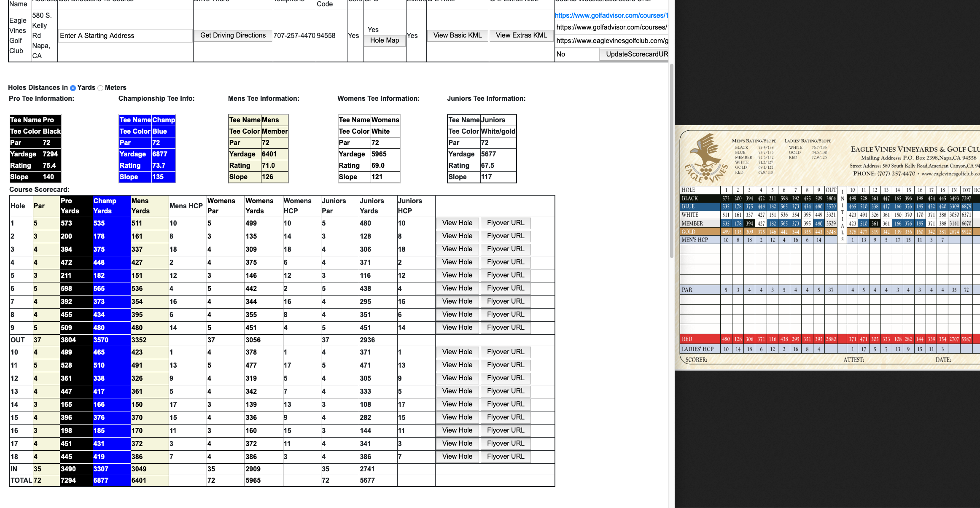View Hole for hole 1
980x508 pixels.
tap(458, 223)
